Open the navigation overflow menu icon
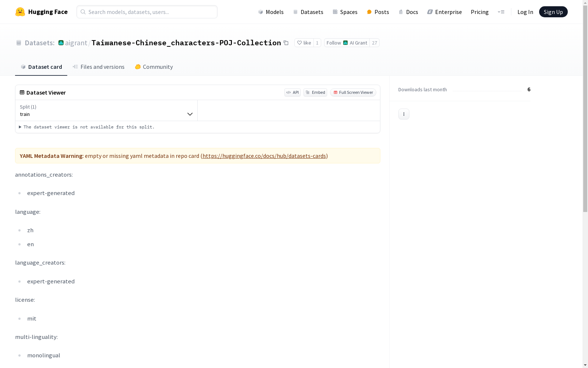 [501, 12]
